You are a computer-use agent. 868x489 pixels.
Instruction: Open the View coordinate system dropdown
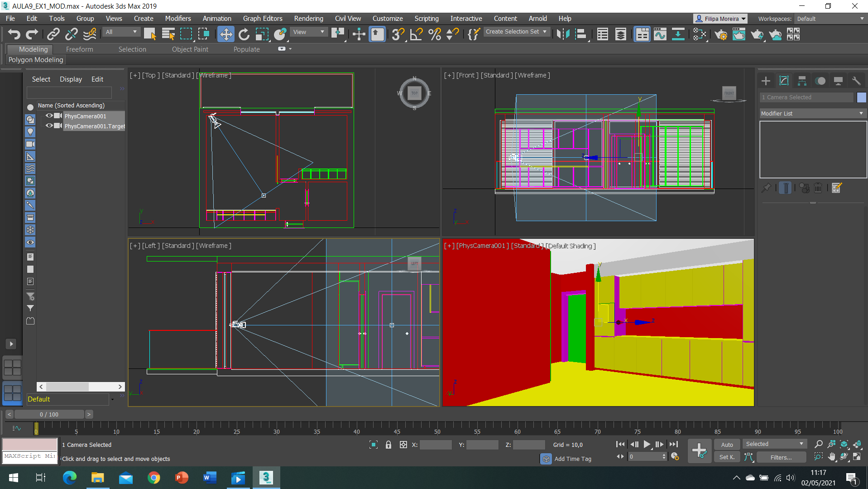pyautogui.click(x=309, y=32)
